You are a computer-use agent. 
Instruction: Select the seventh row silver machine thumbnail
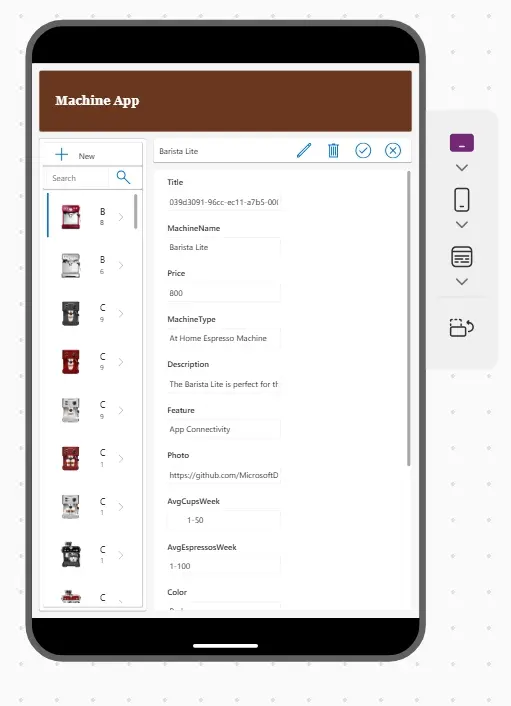coord(71,507)
